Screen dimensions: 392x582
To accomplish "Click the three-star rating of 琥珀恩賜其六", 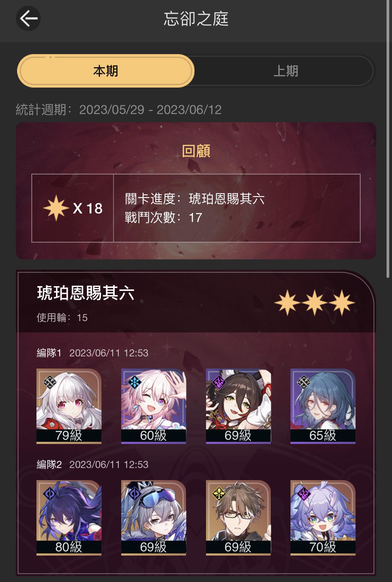I will coord(315,303).
